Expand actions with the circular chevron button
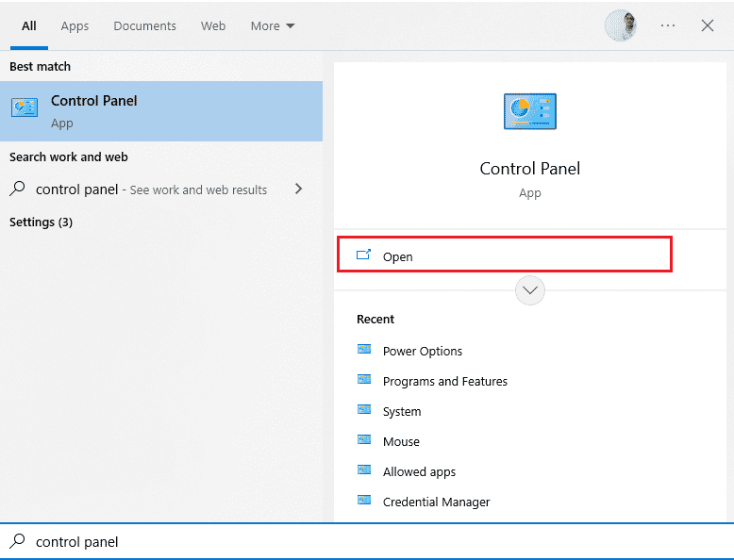734x560 pixels. click(x=530, y=290)
